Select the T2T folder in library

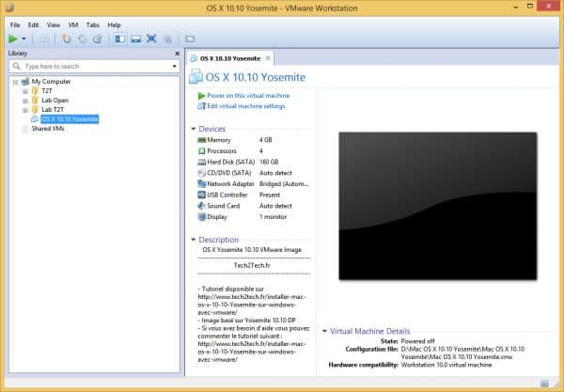(47, 90)
